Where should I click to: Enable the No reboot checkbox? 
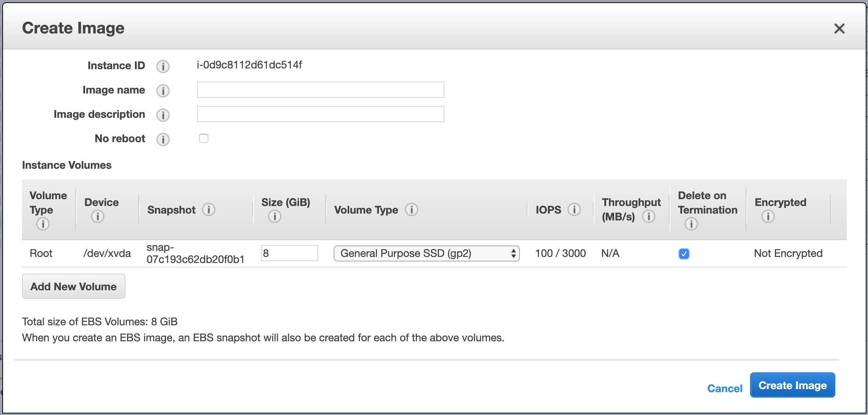(204, 138)
